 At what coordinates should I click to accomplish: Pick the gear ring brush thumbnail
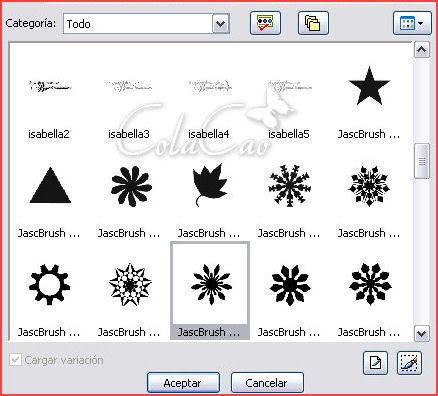point(50,284)
